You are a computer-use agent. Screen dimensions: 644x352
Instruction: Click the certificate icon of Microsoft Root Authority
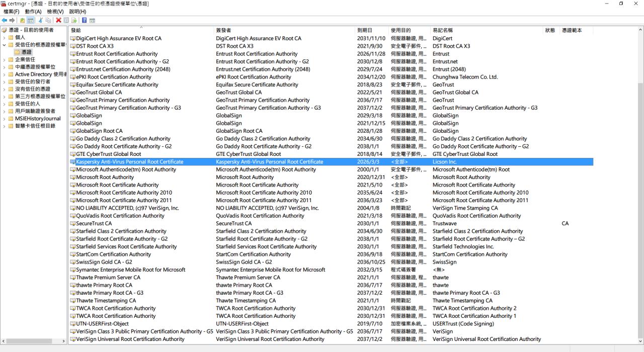[x=73, y=177]
